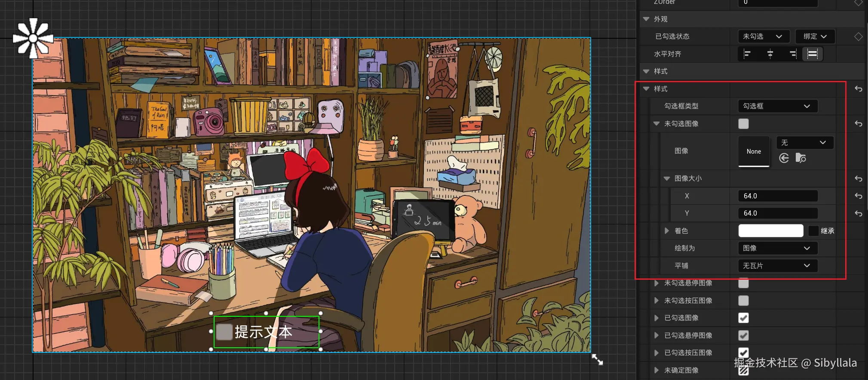Click the Y image size field 64.0

pyautogui.click(x=778, y=213)
